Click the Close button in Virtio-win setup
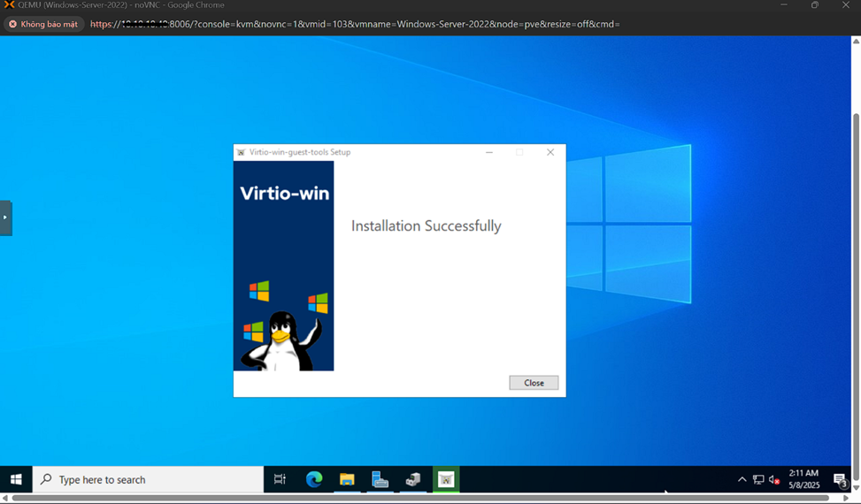Image resolution: width=861 pixels, height=504 pixels. point(534,383)
